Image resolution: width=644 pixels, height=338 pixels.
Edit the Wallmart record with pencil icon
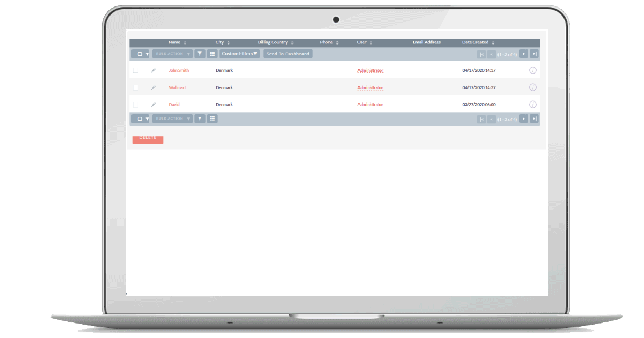coord(153,87)
